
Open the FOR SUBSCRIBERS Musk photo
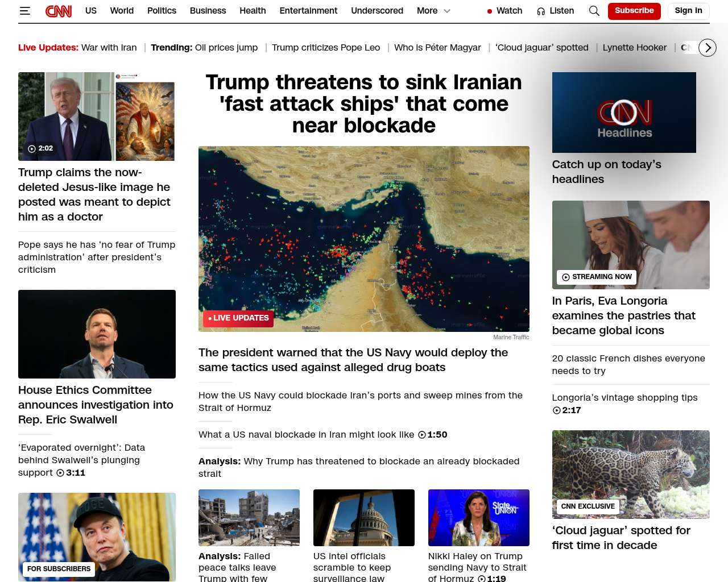(97, 537)
